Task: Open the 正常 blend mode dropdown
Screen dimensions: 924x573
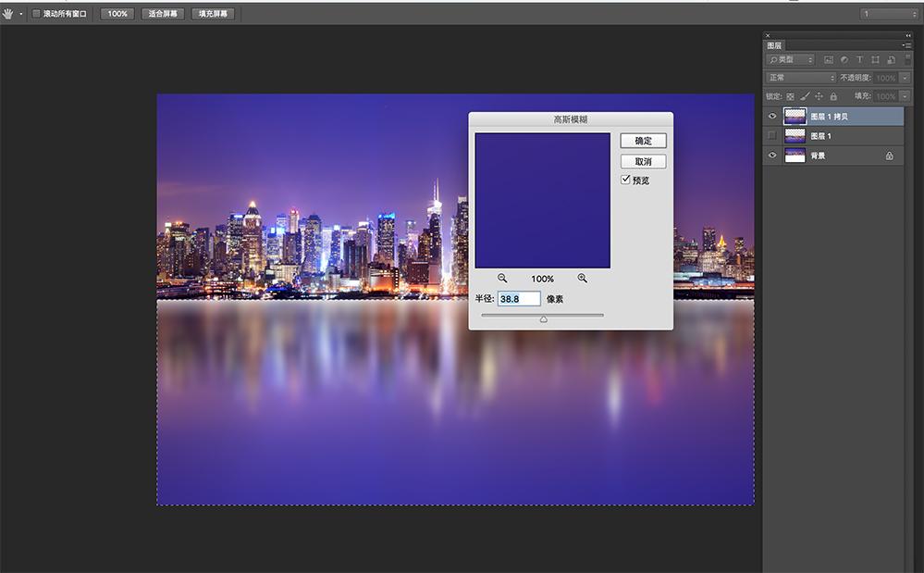Action: click(x=801, y=78)
